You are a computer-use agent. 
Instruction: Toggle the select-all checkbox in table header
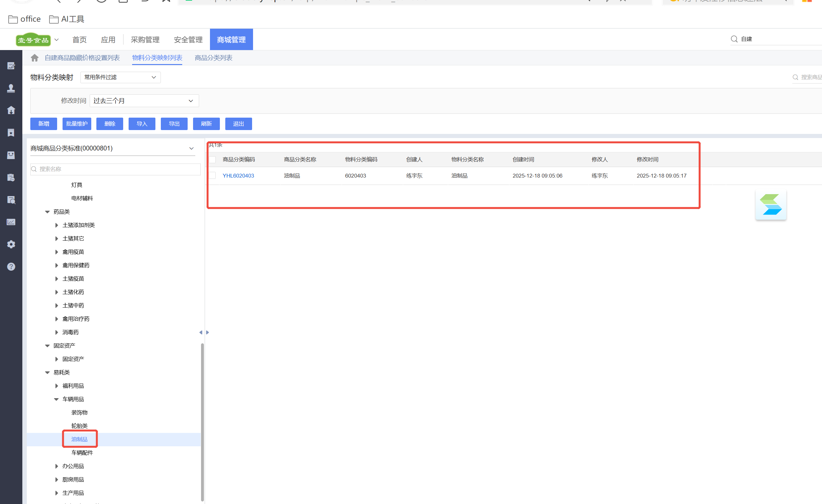coord(213,160)
